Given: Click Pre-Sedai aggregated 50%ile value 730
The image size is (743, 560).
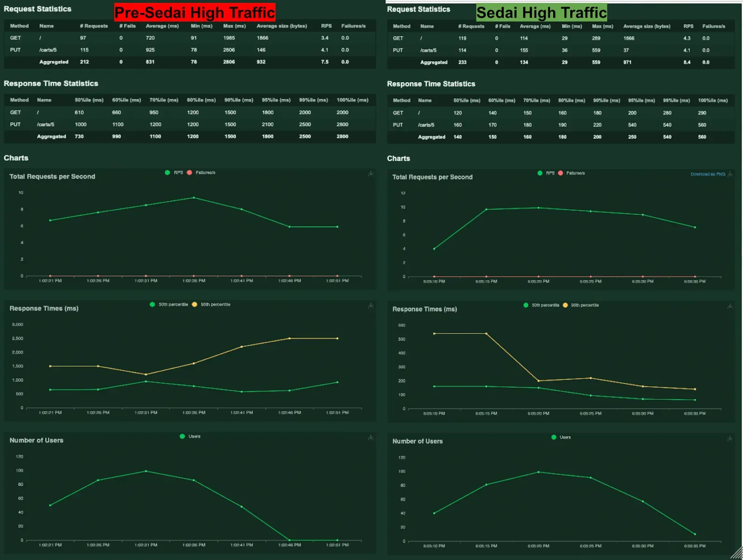Looking at the screenshot, I should [x=79, y=137].
